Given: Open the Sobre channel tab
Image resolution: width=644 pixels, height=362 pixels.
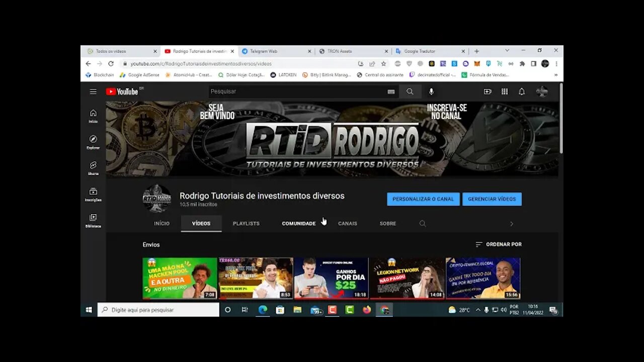Looking at the screenshot, I should [388, 224].
